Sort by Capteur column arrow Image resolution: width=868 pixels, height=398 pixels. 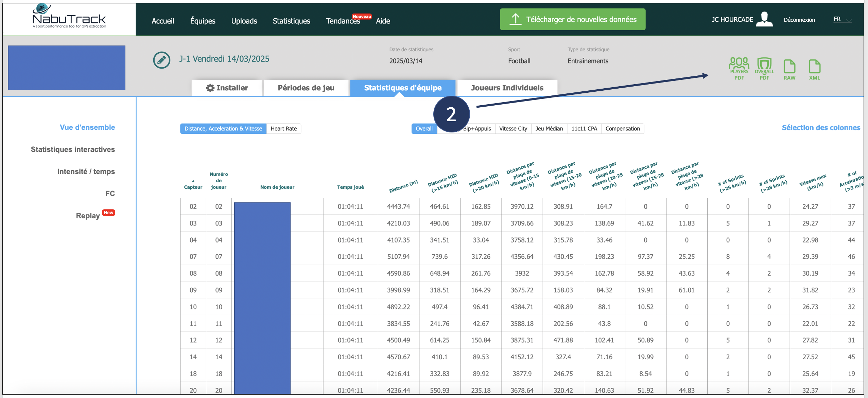tap(193, 181)
